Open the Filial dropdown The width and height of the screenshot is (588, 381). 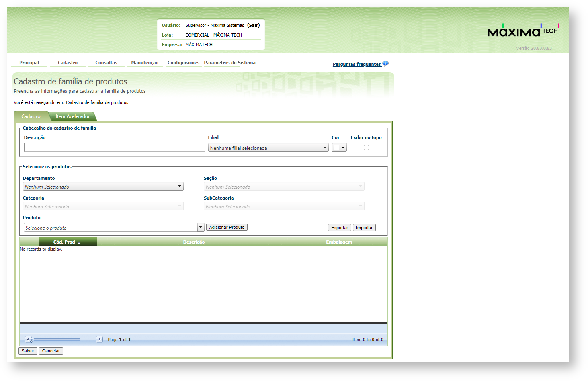point(268,148)
